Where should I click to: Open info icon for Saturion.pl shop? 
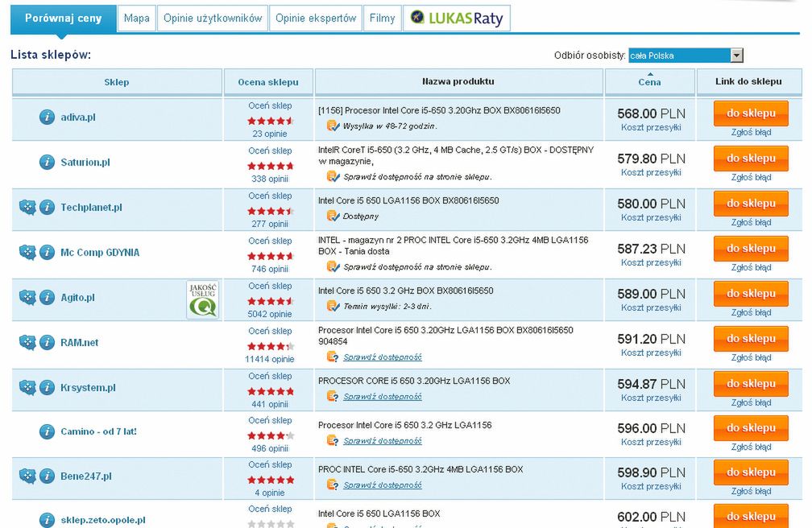click(47, 162)
